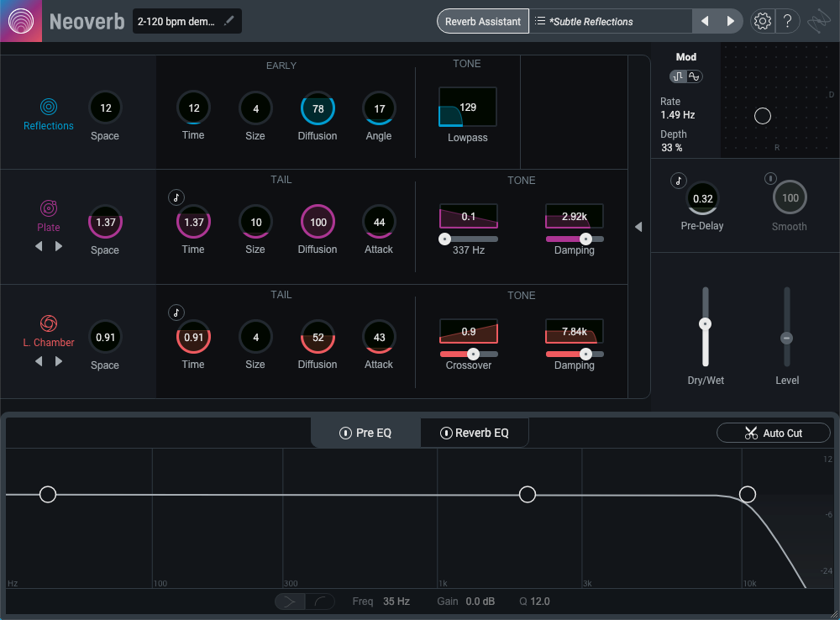This screenshot has width=840, height=620.
Task: Click the Early Time knob
Action: pyautogui.click(x=193, y=108)
